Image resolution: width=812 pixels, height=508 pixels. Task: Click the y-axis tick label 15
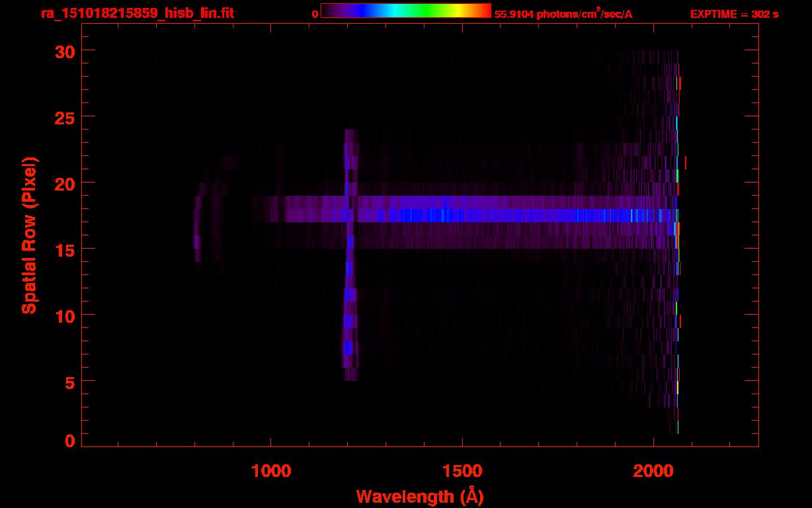click(x=65, y=249)
